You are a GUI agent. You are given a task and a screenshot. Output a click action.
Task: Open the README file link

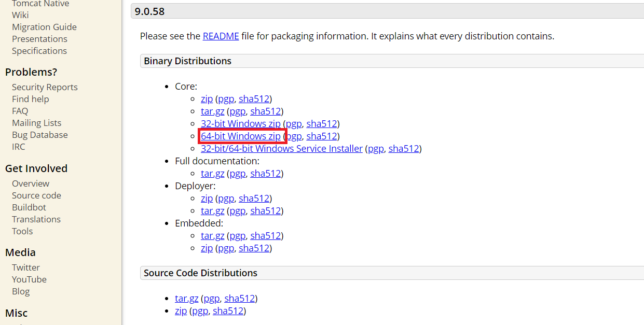(x=221, y=36)
